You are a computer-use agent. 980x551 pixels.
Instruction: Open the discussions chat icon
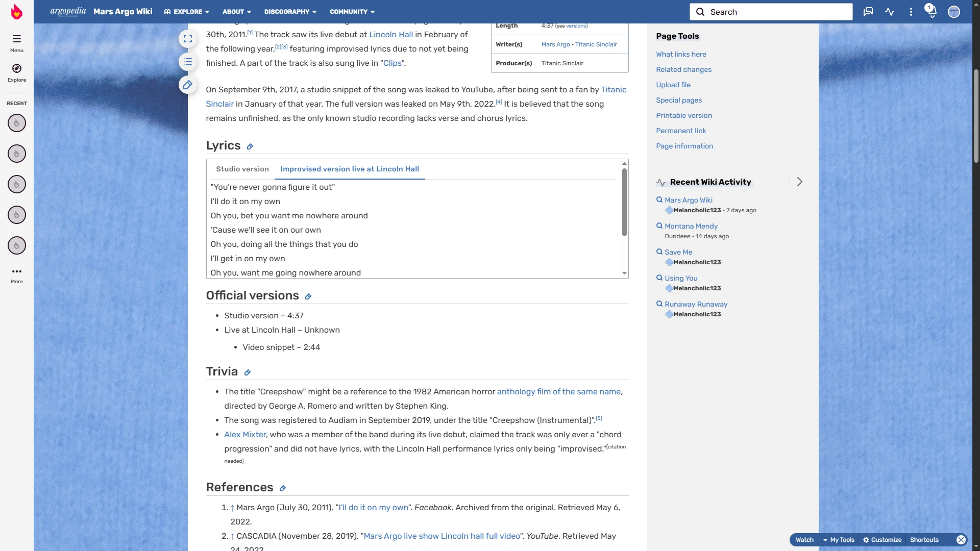[868, 12]
